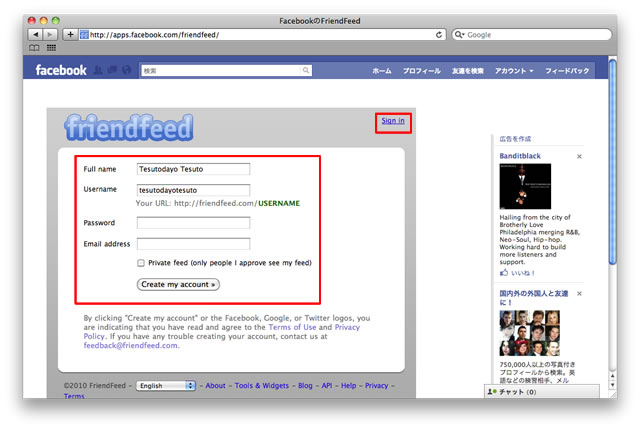This screenshot has height=430, width=640.
Task: Click the site favicon in the address bar
Action: 84,35
